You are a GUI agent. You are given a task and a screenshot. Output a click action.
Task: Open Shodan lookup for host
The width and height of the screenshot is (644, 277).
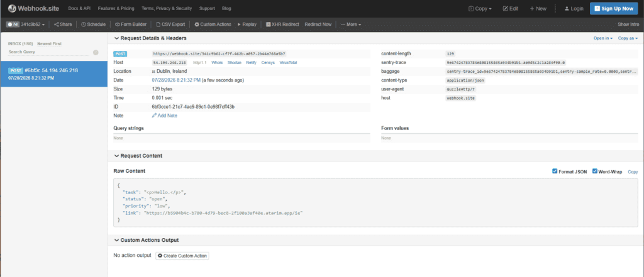(x=234, y=63)
